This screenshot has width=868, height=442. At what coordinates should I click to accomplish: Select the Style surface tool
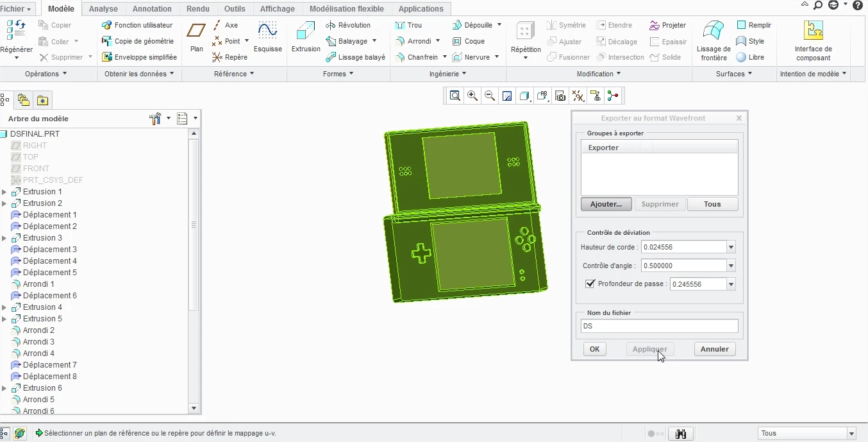pos(750,41)
